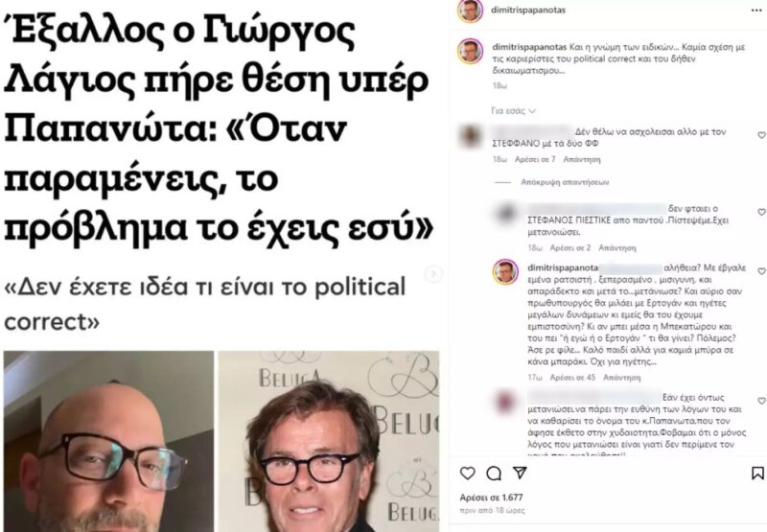Like the ΣΤΕΦΦΑΝΟ comment with heart
This screenshot has width=767, height=532.
[x=761, y=135]
